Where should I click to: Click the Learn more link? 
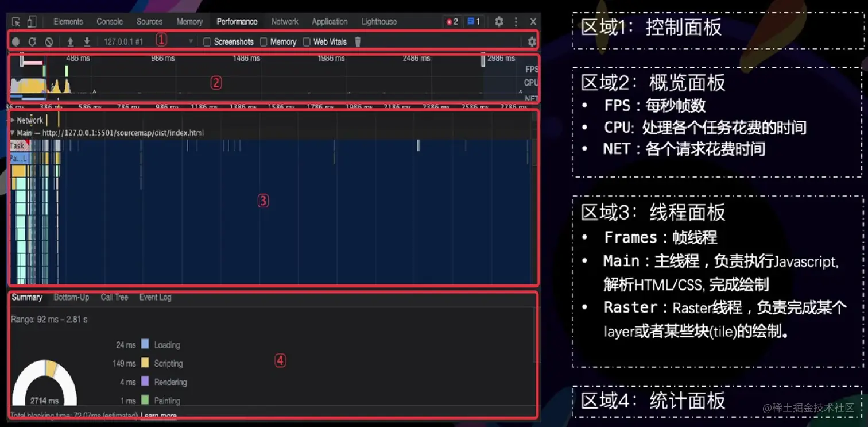click(158, 415)
